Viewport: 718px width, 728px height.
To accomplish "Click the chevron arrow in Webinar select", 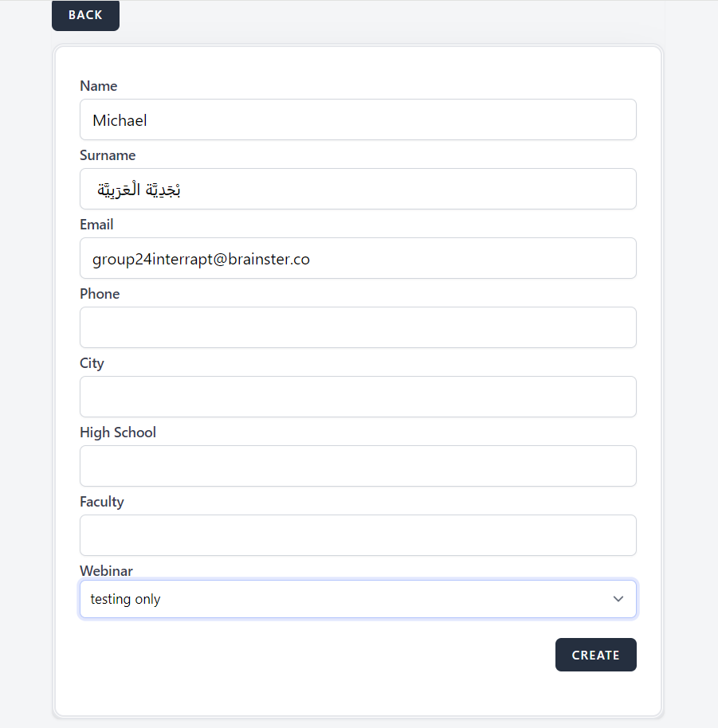I will point(618,599).
